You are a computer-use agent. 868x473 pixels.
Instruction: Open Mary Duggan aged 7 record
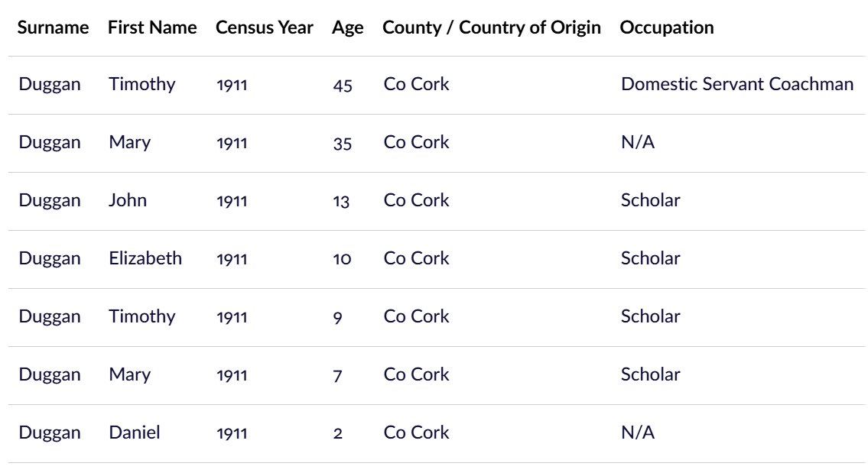[437, 376]
